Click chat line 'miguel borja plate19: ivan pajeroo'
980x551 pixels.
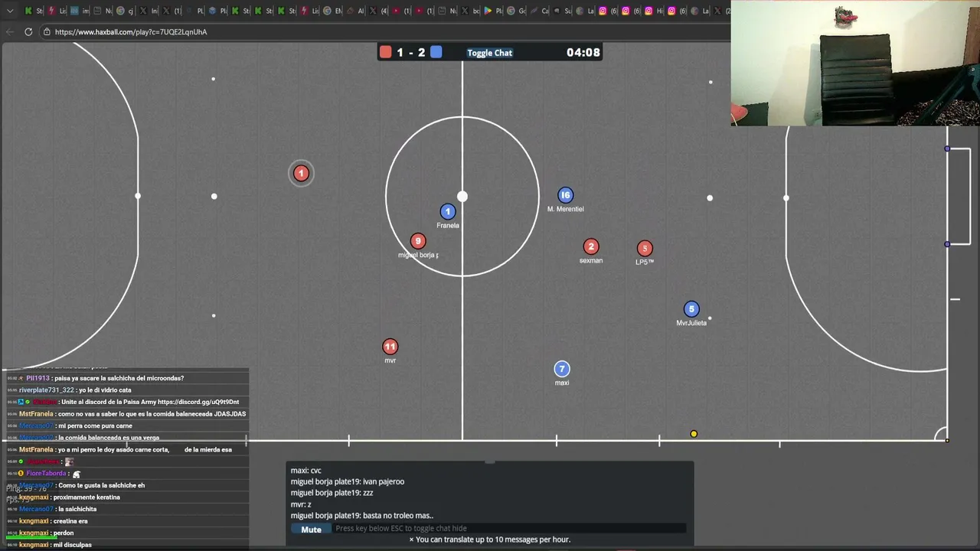point(348,481)
